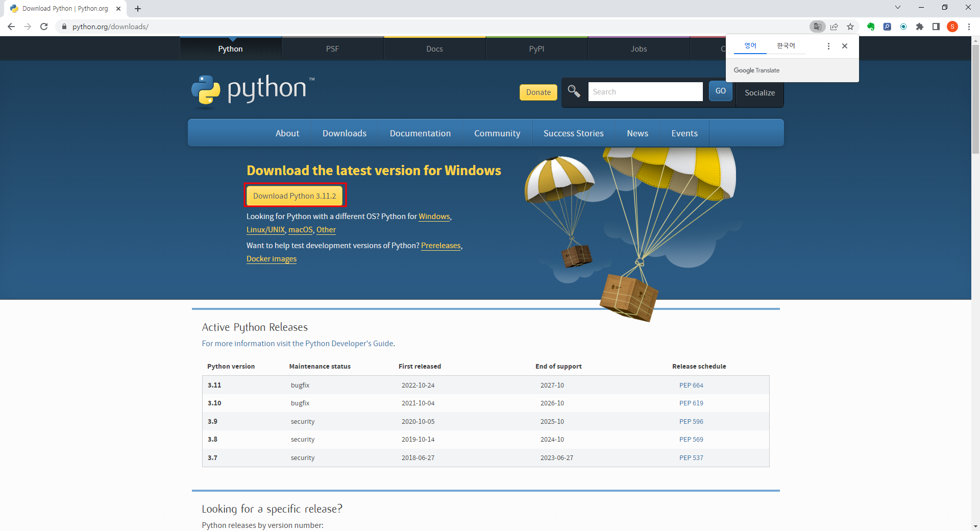Select the Python top navigation tab
Viewport: 980px width, 531px height.
(230, 49)
